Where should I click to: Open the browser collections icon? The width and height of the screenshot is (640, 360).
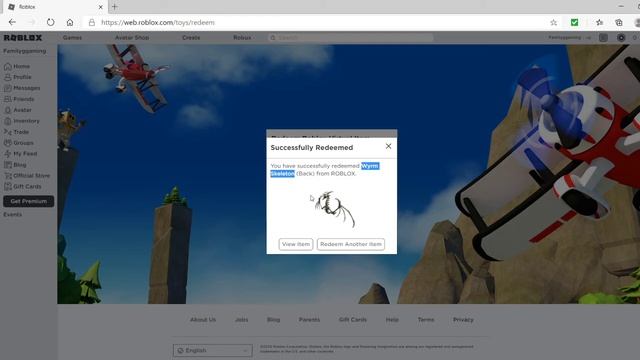[619, 22]
